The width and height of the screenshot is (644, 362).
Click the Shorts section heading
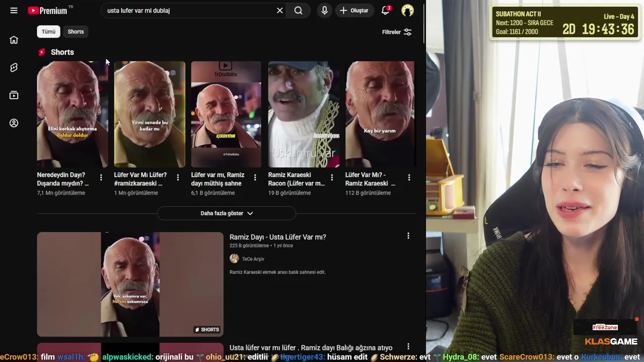pos(62,52)
